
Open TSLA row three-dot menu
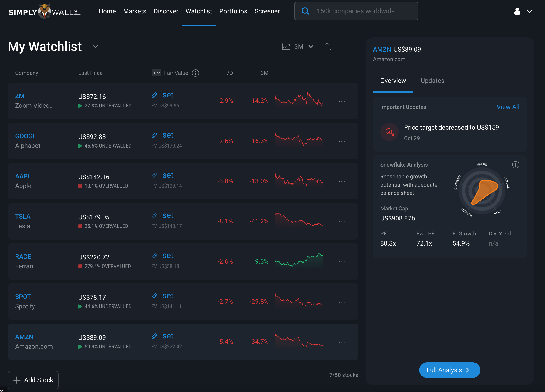coord(342,222)
